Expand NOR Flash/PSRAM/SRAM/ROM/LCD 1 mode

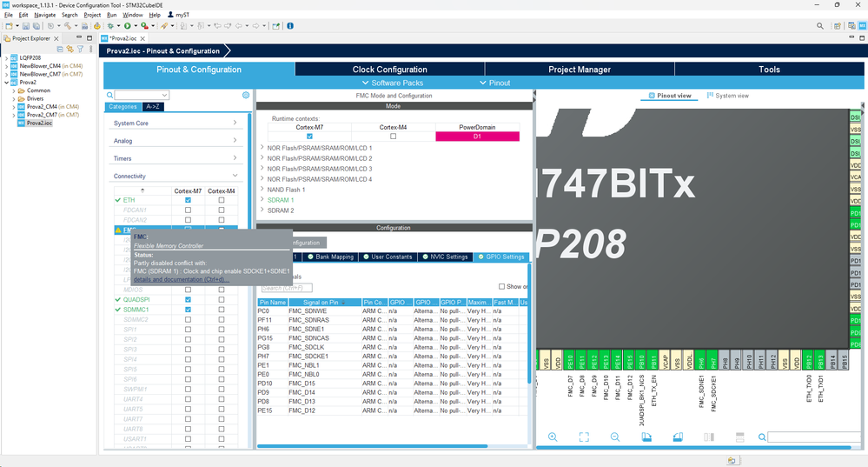262,148
